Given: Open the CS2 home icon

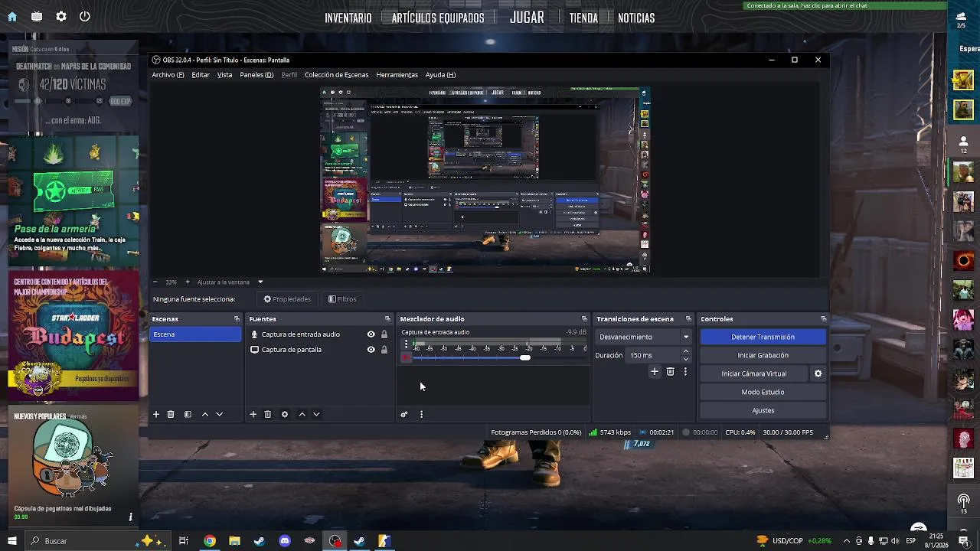Looking at the screenshot, I should pyautogui.click(x=12, y=16).
